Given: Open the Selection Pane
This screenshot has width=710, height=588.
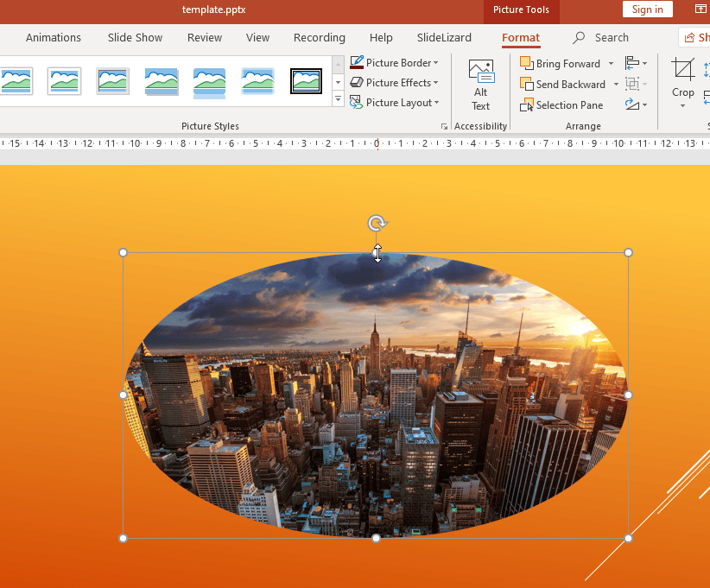Looking at the screenshot, I should point(561,105).
